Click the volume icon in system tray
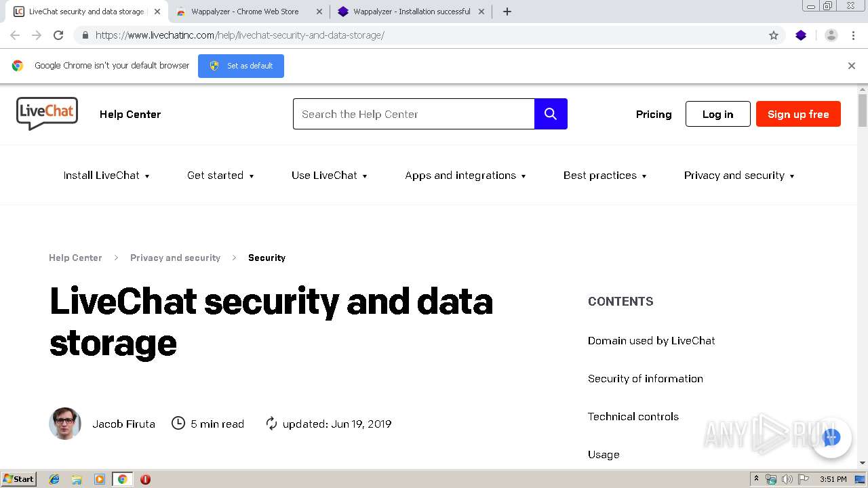The image size is (868, 488). tap(787, 479)
